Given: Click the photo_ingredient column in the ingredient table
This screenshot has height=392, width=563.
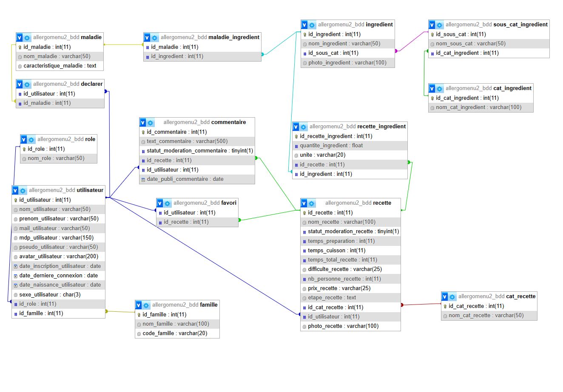Looking at the screenshot, I should point(347,63).
